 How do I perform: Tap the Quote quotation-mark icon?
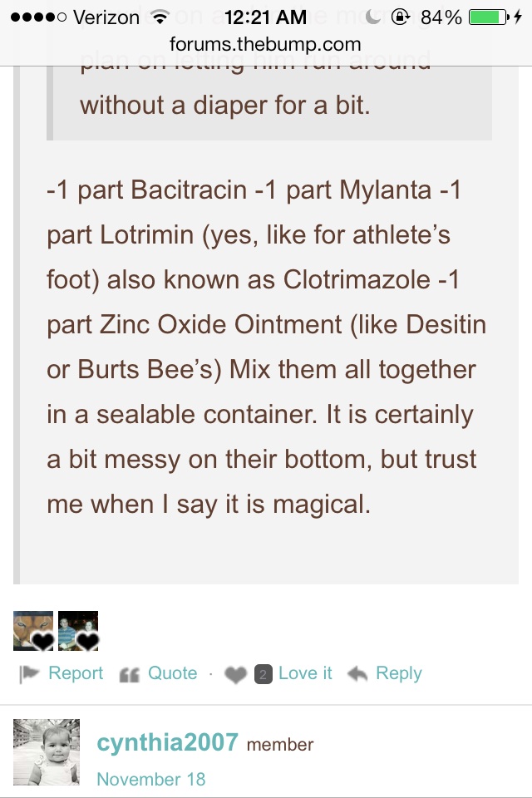point(130,675)
